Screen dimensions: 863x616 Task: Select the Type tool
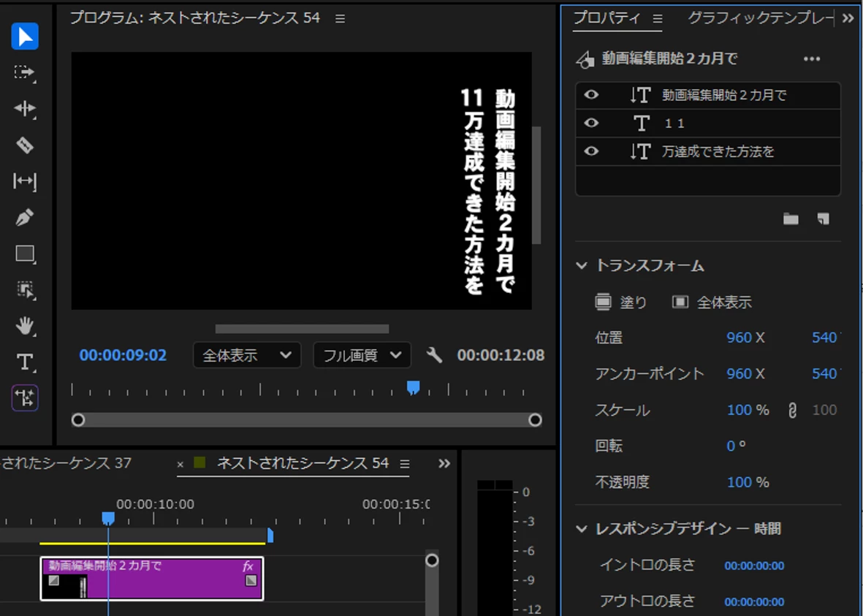point(25,362)
